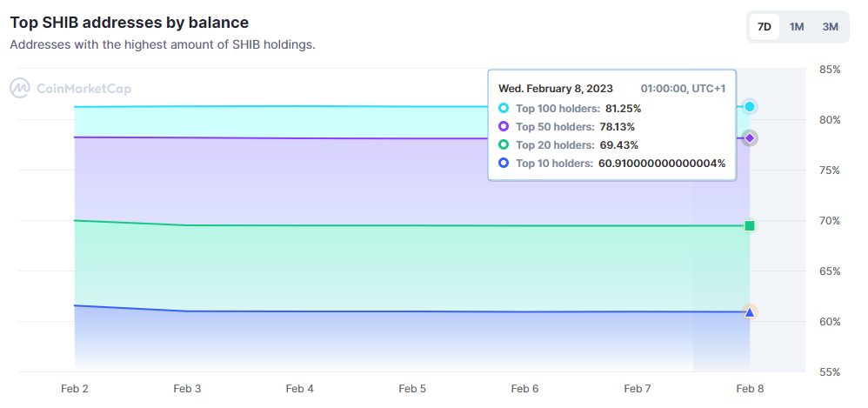The width and height of the screenshot is (868, 408).
Task: Click the purple ring icon beside Top 50 holders
Action: click(504, 127)
